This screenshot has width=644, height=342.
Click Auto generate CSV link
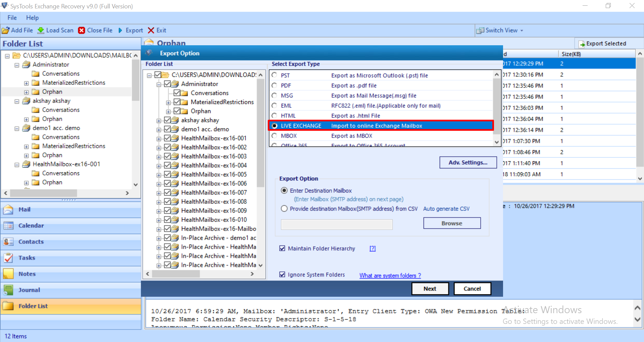(x=446, y=209)
